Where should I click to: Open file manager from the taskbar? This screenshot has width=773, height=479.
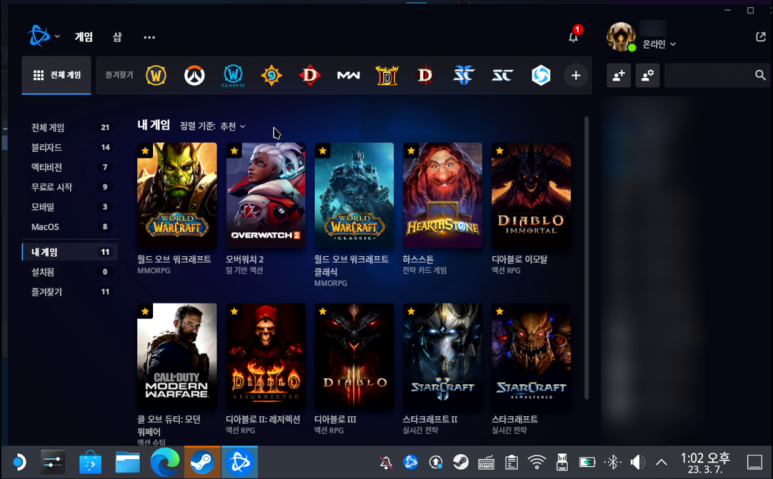click(x=127, y=462)
